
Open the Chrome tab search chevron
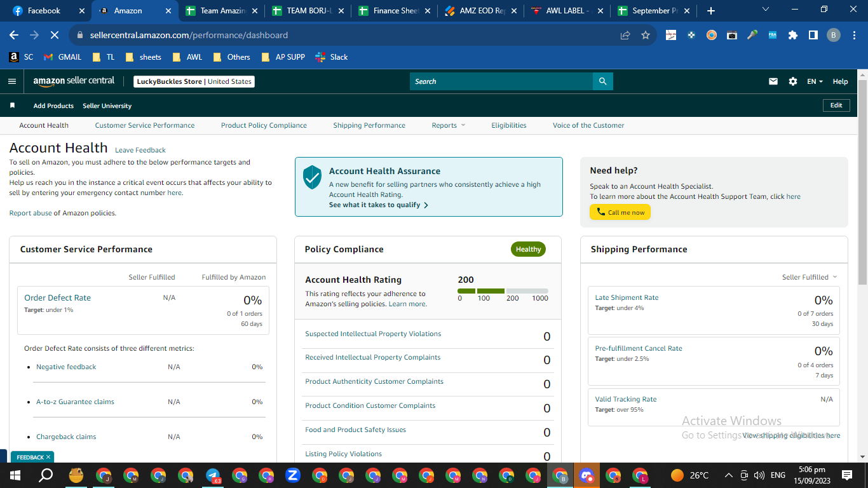(x=765, y=10)
